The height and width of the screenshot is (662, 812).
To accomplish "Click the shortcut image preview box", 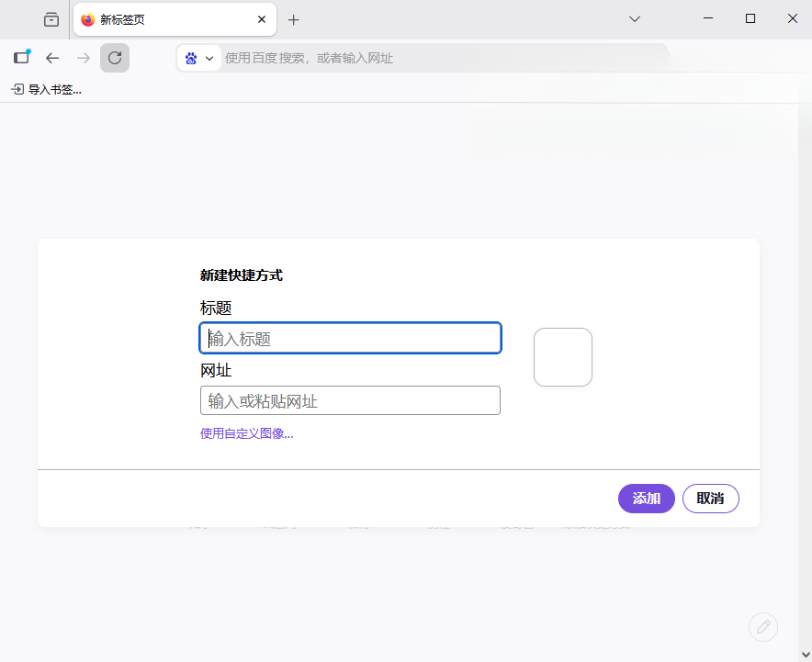I will point(563,357).
